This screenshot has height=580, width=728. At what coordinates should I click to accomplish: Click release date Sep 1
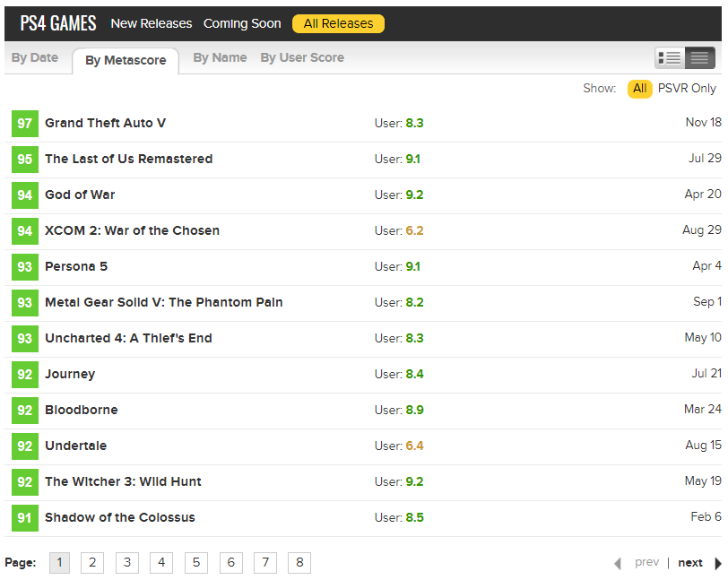(x=707, y=301)
